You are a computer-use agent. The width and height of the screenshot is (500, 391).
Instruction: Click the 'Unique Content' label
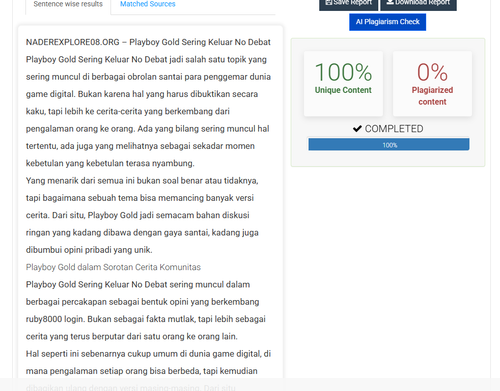click(343, 90)
